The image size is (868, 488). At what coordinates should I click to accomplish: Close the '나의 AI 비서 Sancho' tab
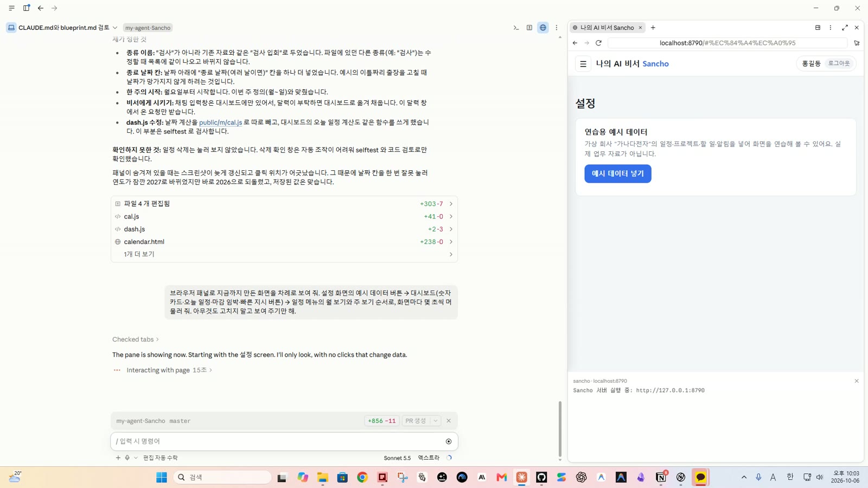point(640,28)
